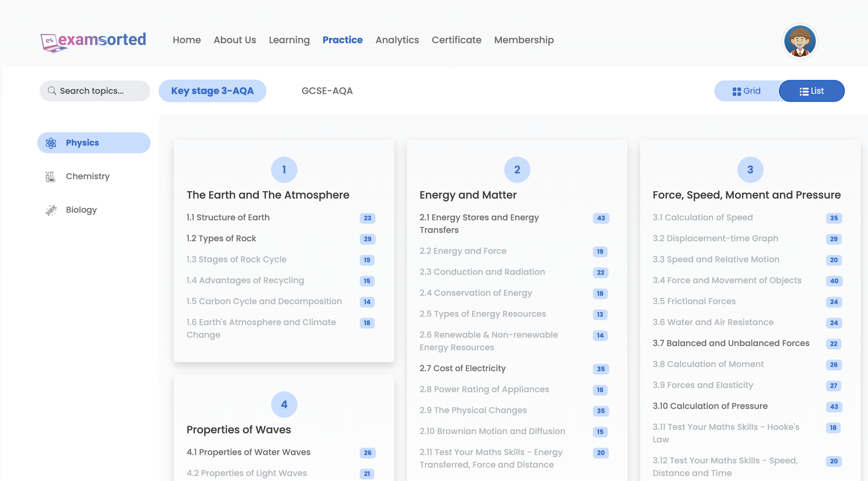Screen dimensions: 868x481
Task: Click the search magnifier icon
Action: tap(52, 91)
